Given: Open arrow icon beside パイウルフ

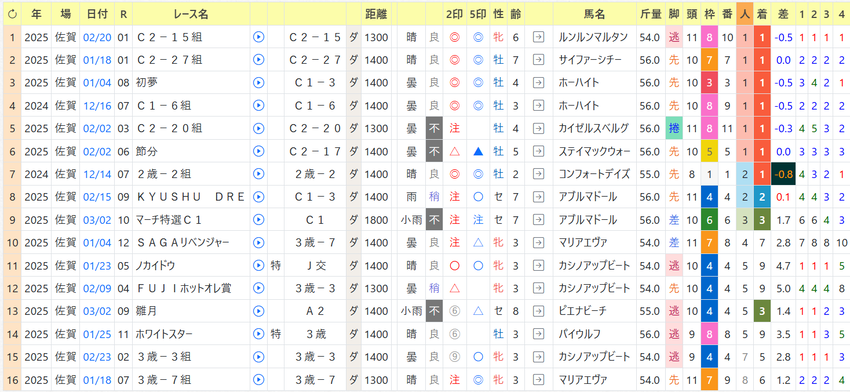Looking at the screenshot, I should pos(538,334).
